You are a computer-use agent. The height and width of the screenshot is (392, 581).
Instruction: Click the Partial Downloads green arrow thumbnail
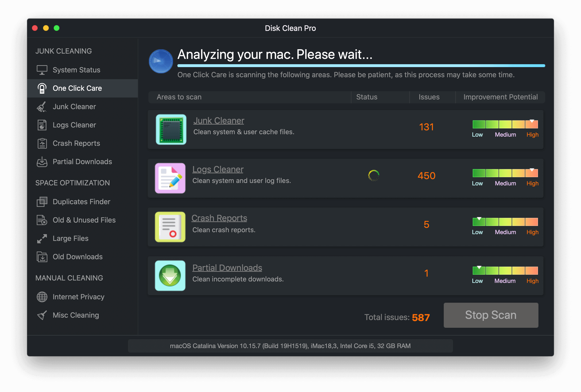(170, 276)
